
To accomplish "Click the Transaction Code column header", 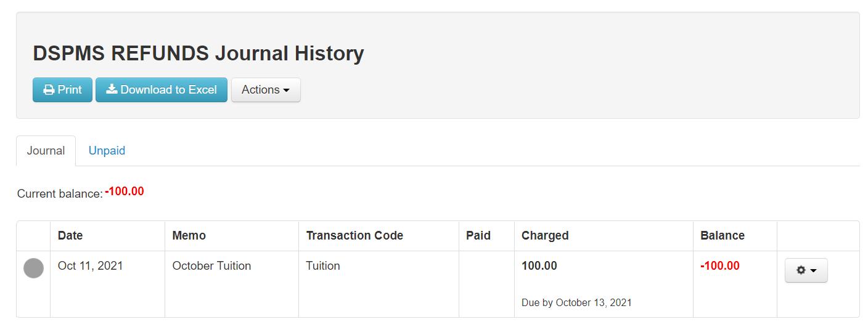I will (x=354, y=236).
